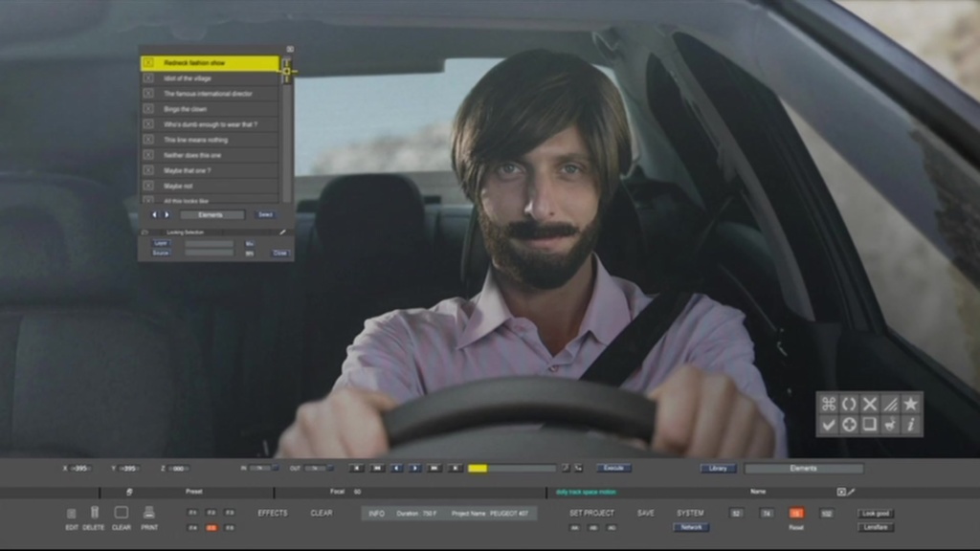This screenshot has width=980, height=551.
Task: Click the first small icon right of timeline bar
Action: click(565, 467)
